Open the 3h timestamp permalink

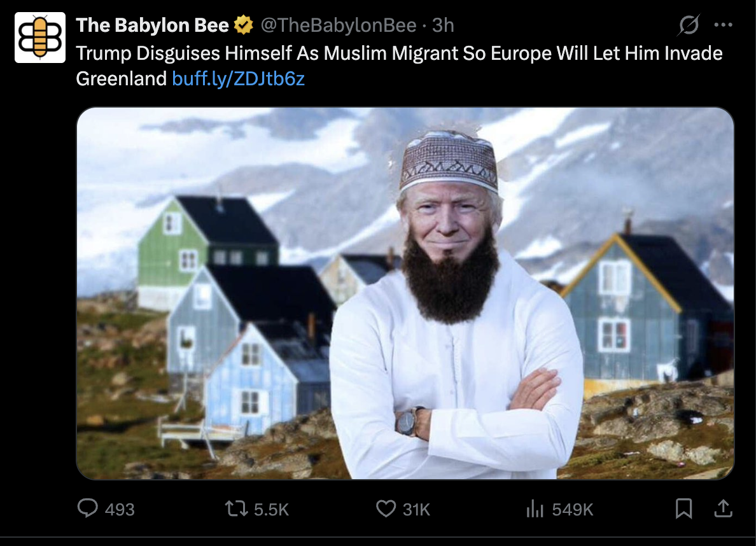click(443, 25)
